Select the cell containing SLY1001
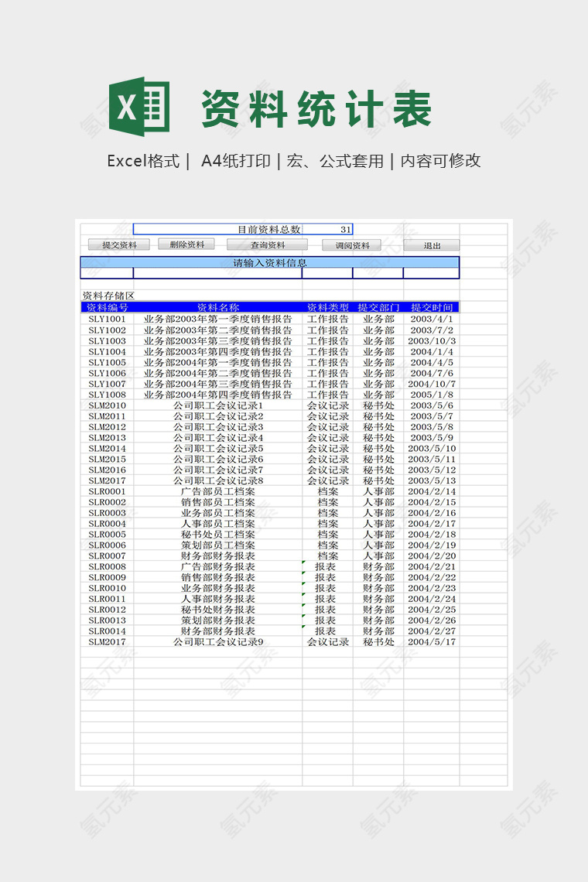This screenshot has width=588, height=882. click(107, 319)
